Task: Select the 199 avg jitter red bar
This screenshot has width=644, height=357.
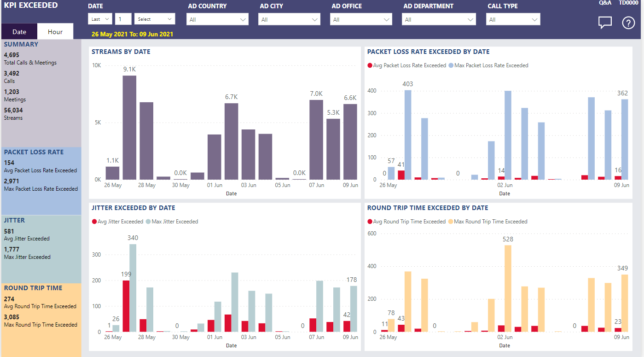Action: 126,306
